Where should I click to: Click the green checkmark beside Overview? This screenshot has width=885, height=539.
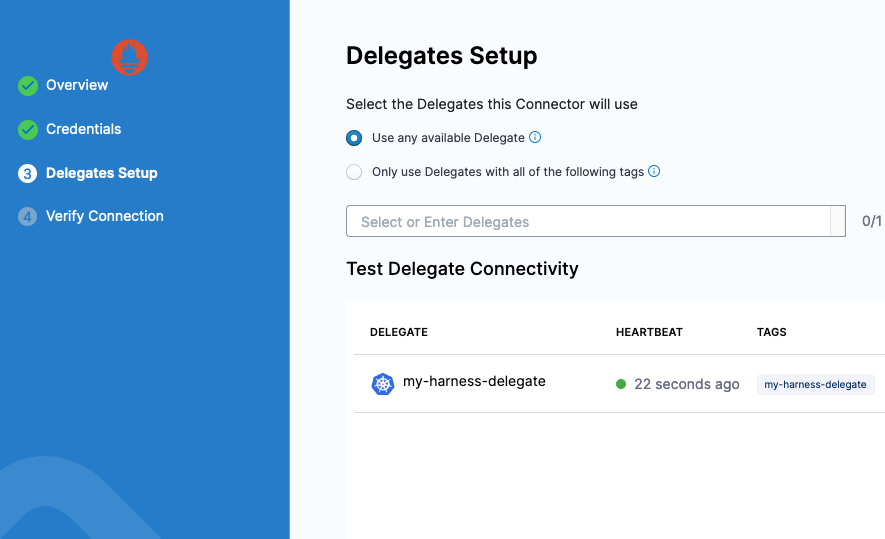click(x=28, y=86)
